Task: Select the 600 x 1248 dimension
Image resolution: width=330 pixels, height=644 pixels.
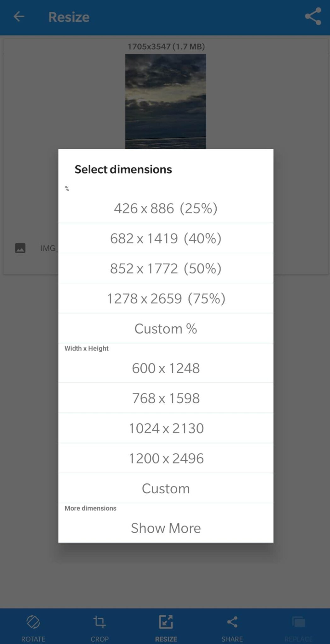Action: (165, 368)
